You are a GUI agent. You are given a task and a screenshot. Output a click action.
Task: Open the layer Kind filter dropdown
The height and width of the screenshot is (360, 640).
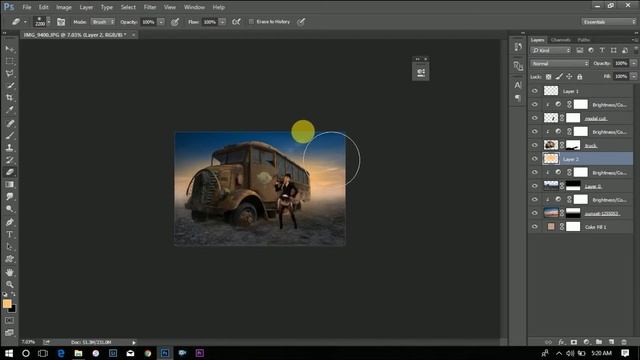coord(551,50)
